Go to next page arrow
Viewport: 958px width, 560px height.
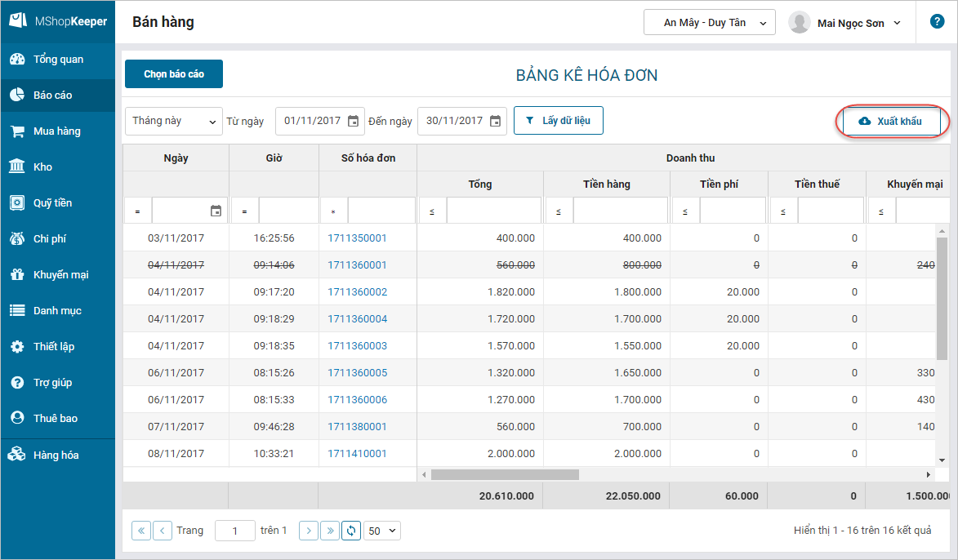click(309, 531)
